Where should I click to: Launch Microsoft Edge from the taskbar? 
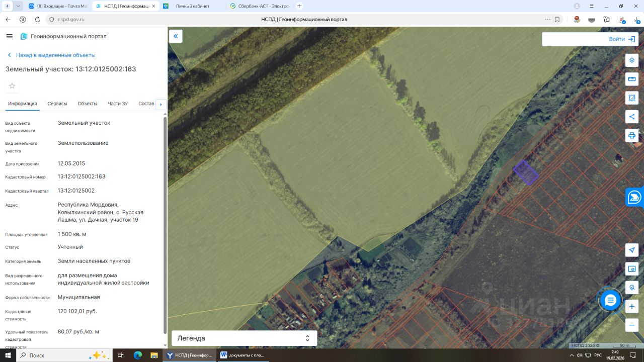click(138, 355)
